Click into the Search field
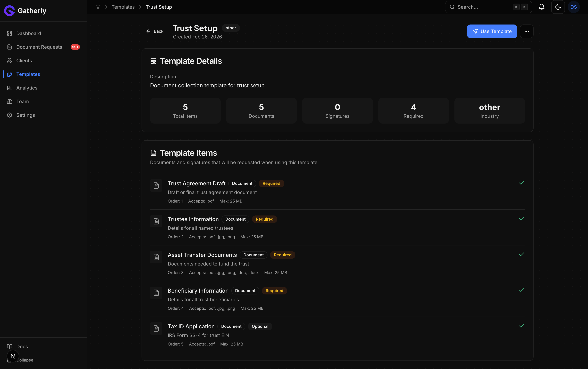This screenshot has height=369, width=588. [x=485, y=7]
